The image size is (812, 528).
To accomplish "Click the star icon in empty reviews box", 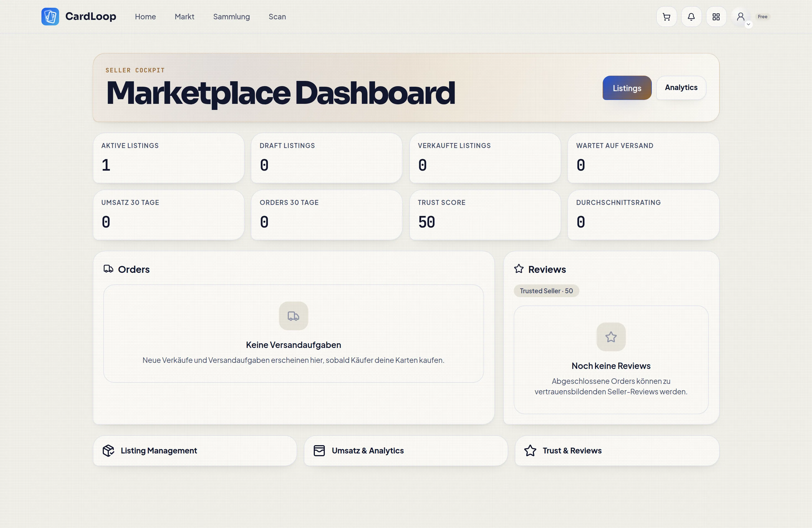I will tap(611, 337).
